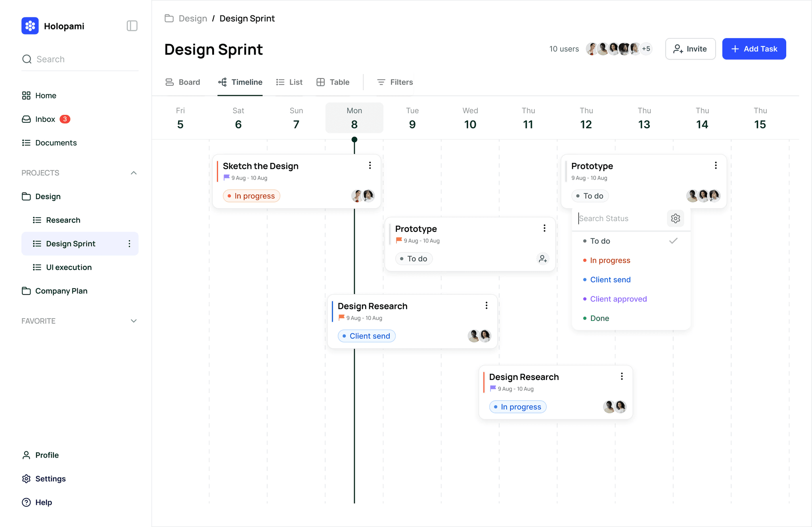The height and width of the screenshot is (527, 812).
Task: Open three-dot menu on blue Design Research card
Action: click(486, 306)
